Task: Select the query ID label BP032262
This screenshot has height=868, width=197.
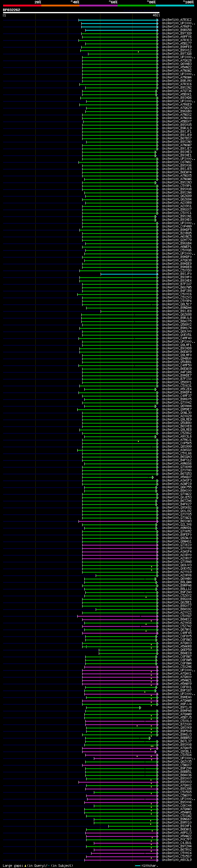Action: point(11,10)
